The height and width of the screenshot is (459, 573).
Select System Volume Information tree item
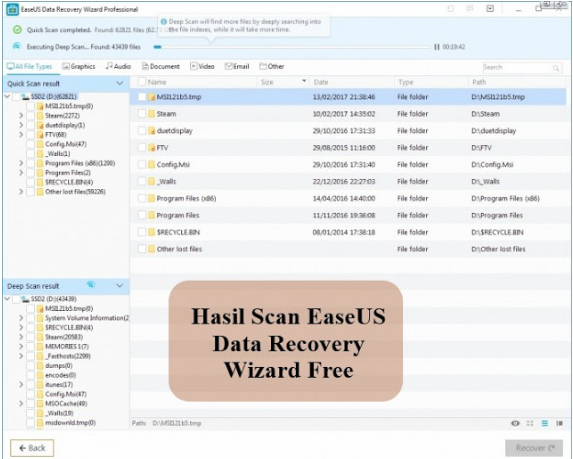pos(87,318)
